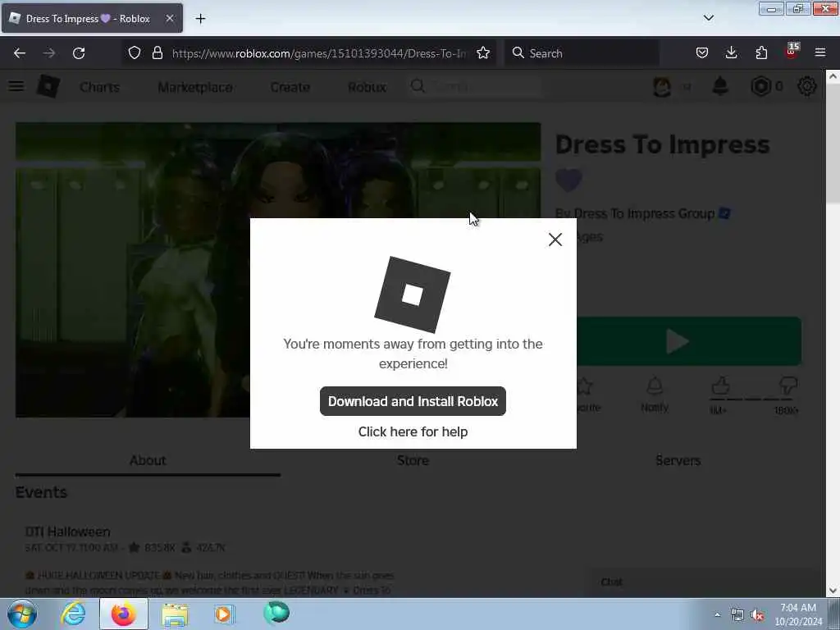Open Windows Explorer folder from taskbar
This screenshot has height=630, width=840.
click(175, 614)
